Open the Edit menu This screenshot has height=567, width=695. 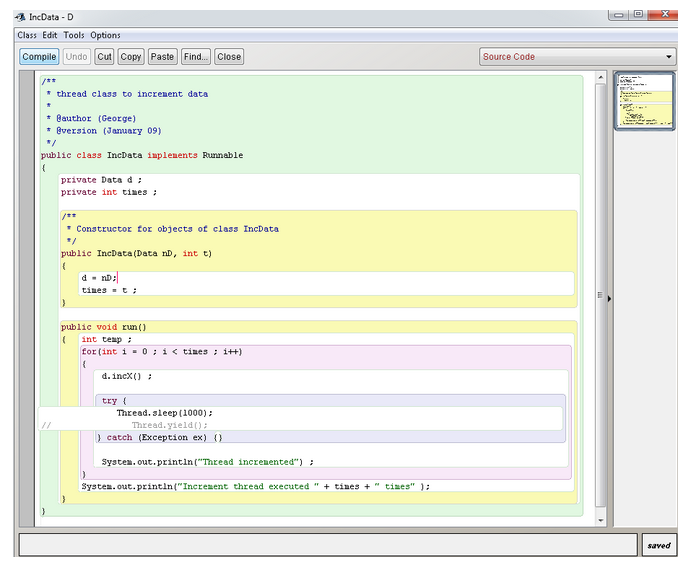(x=50, y=35)
